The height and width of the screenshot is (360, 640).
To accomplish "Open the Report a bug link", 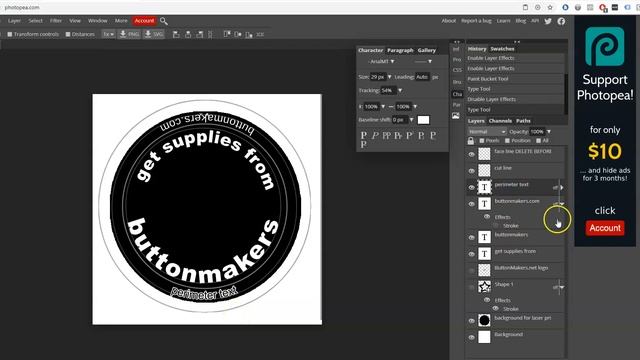I will pyautogui.click(x=476, y=21).
